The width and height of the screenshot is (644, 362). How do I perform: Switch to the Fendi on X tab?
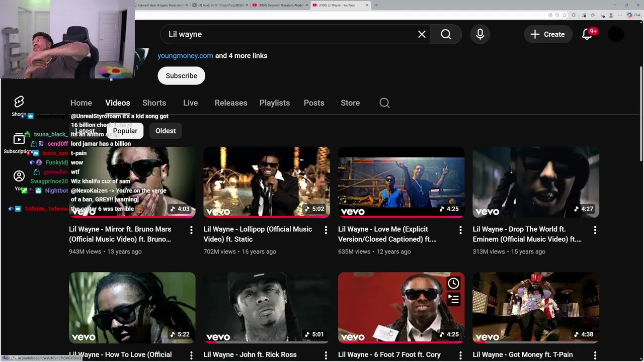point(220,5)
